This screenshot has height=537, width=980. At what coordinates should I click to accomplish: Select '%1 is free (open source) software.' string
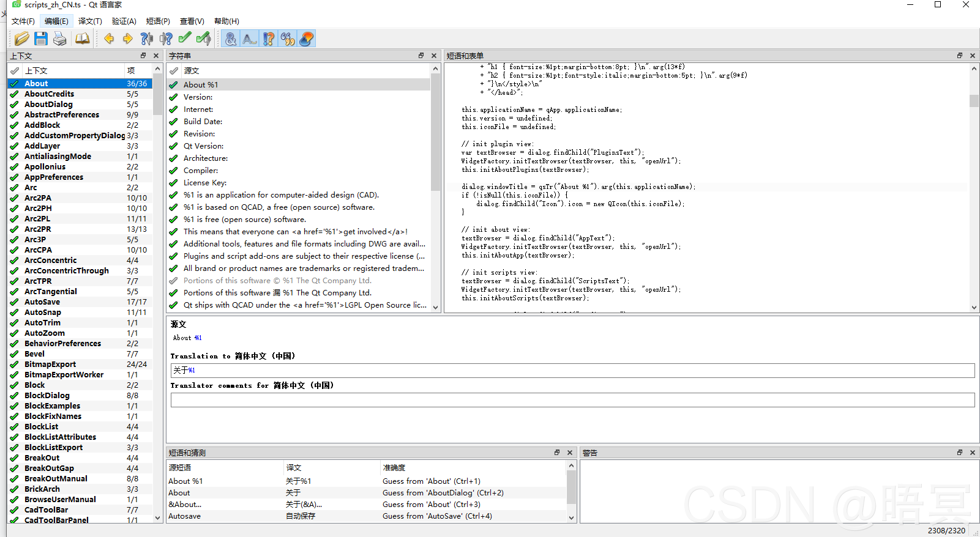(x=299, y=219)
